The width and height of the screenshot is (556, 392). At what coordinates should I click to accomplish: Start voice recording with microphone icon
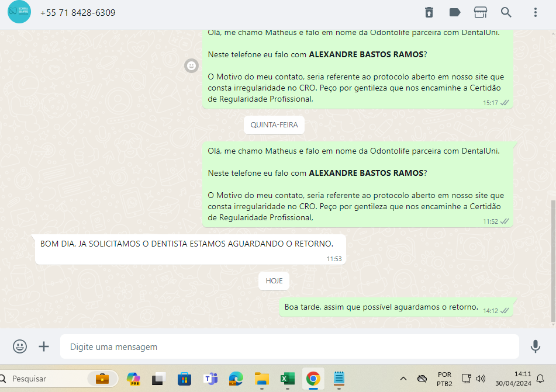point(536,346)
